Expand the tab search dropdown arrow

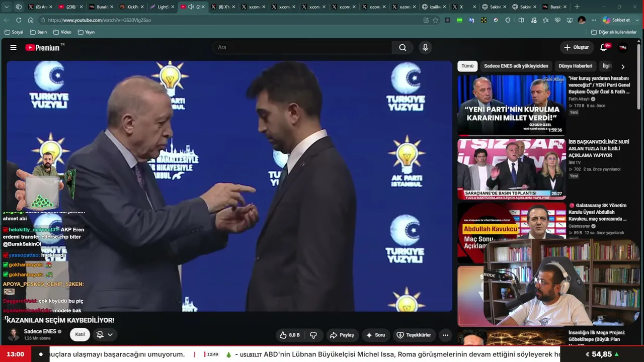coord(7,7)
